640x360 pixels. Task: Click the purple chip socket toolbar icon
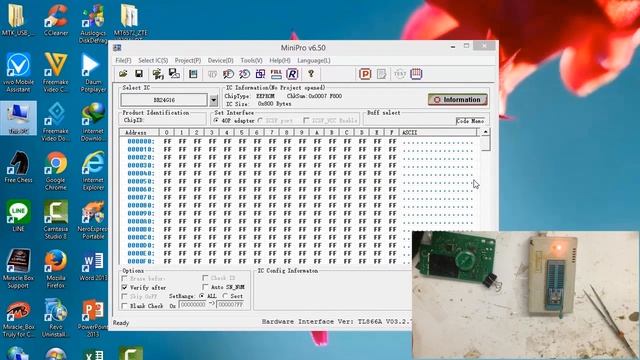click(x=416, y=74)
